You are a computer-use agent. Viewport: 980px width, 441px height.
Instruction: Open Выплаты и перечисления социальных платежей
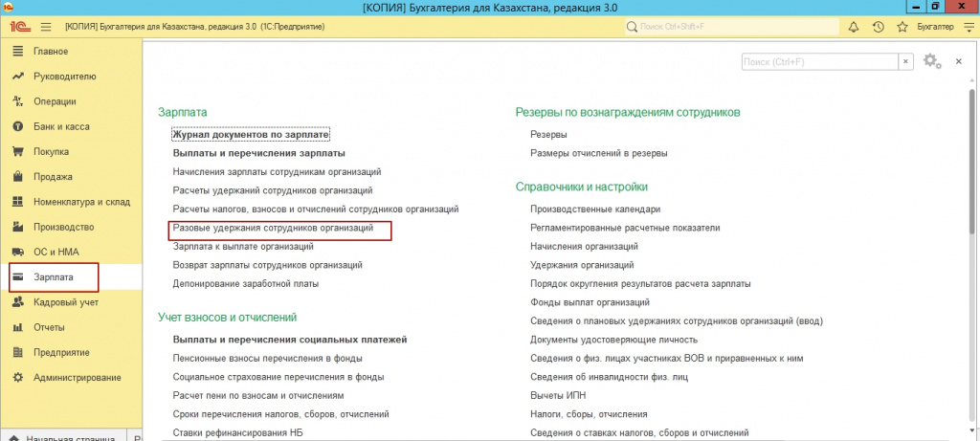[290, 340]
